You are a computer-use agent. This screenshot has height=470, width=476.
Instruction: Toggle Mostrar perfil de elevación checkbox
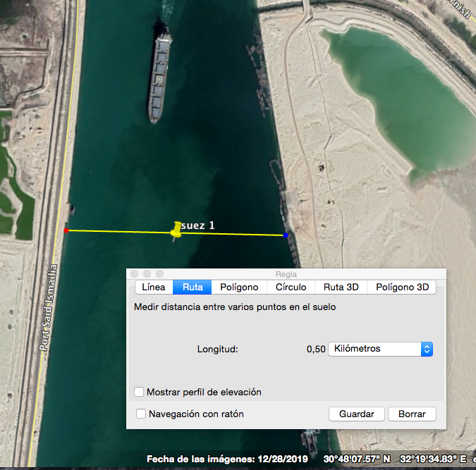point(139,392)
